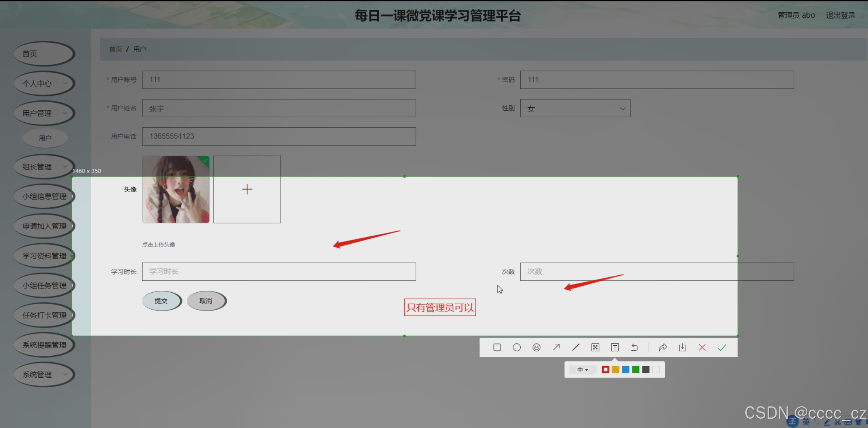868x428 pixels.
Task: Open the emoji sticker tool
Action: [536, 348]
